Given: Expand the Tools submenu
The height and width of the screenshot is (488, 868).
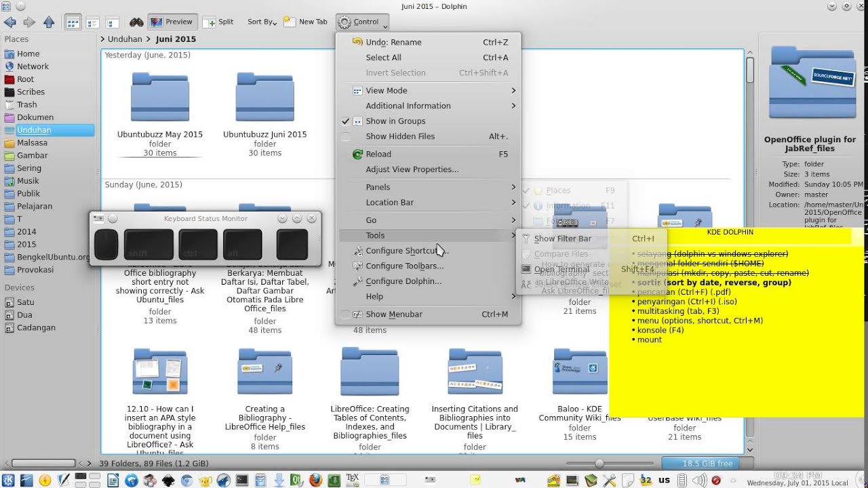Looking at the screenshot, I should [429, 235].
